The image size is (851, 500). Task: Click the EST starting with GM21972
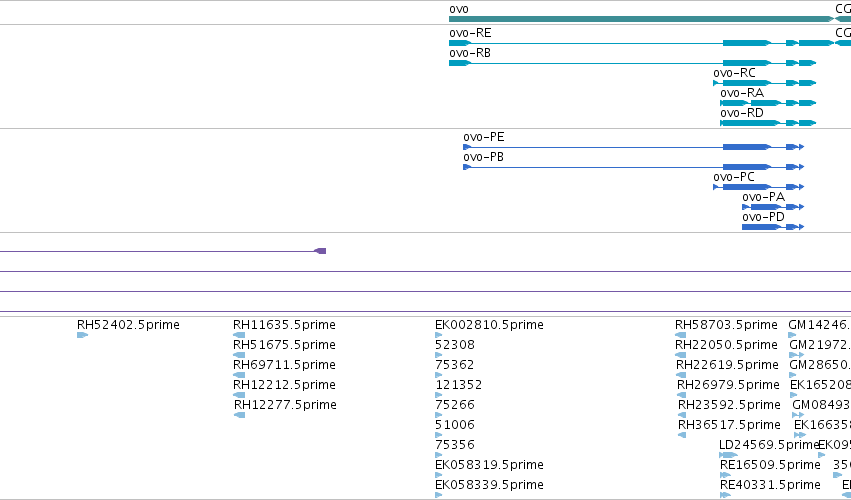820,345
